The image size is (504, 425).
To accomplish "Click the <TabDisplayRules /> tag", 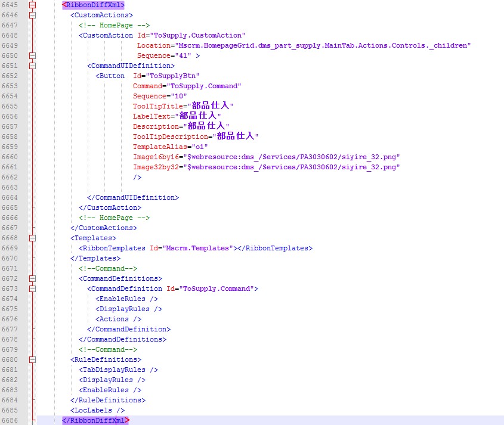I will click(118, 370).
